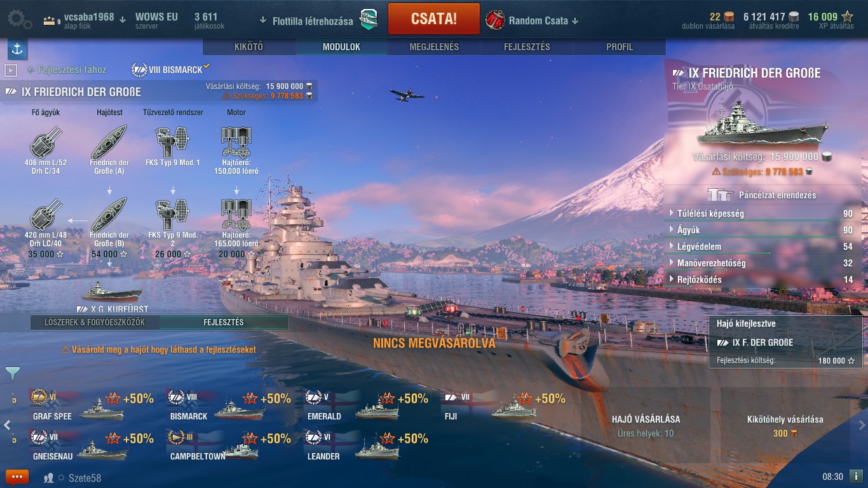Open the Random Csata battle type dropdown

pyautogui.click(x=532, y=20)
